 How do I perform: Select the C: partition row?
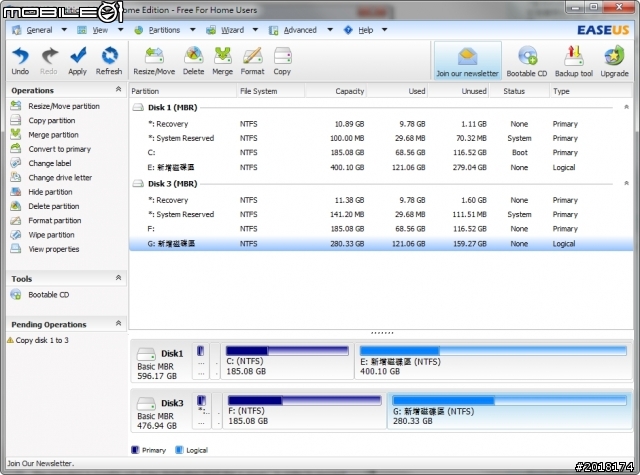pos(381,153)
